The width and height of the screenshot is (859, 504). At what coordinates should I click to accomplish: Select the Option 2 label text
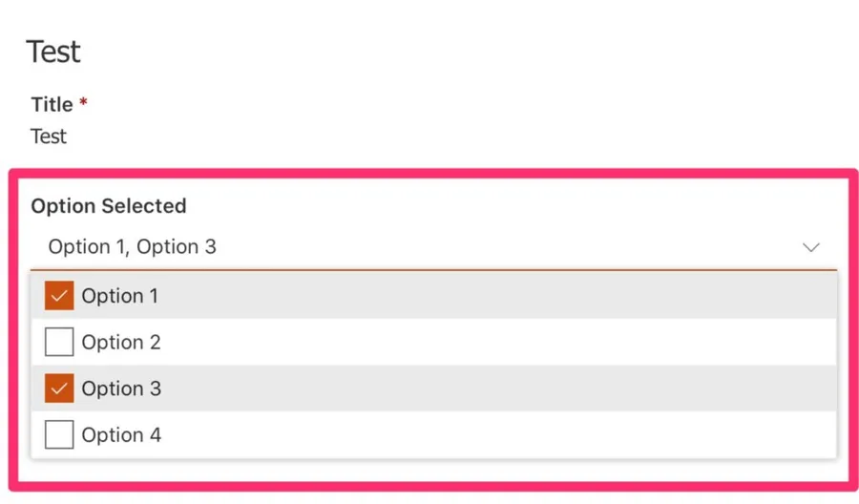[x=121, y=342]
